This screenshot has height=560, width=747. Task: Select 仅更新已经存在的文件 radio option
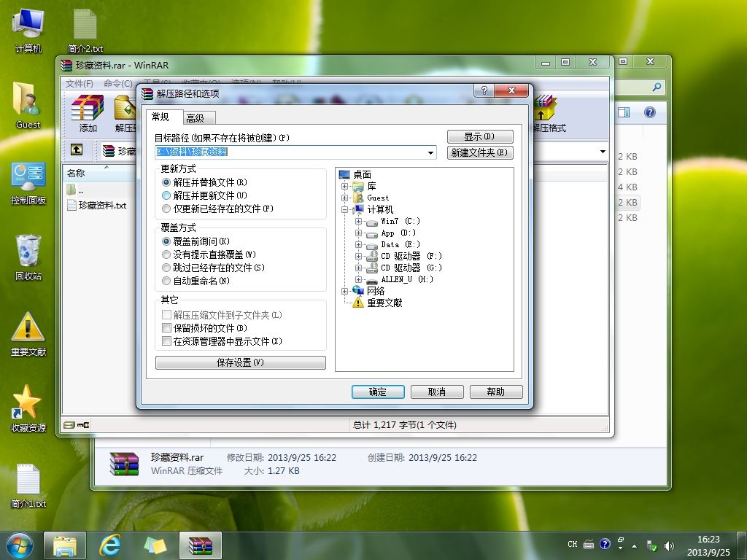(x=166, y=209)
